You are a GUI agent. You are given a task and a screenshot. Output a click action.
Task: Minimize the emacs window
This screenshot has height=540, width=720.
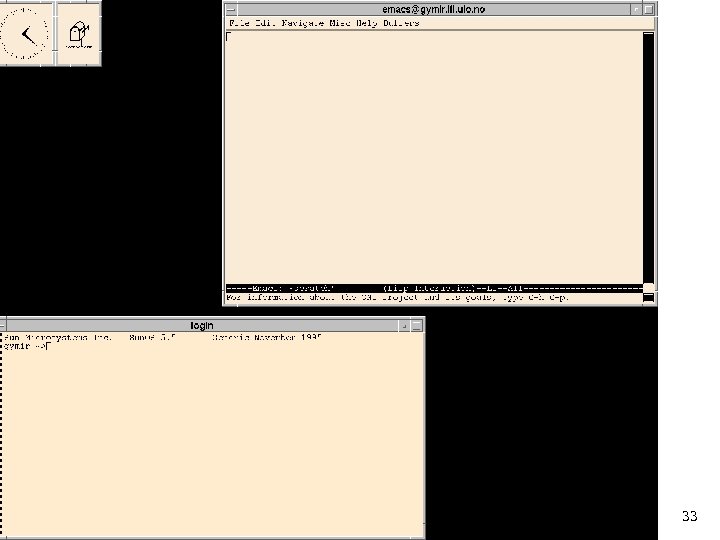point(636,9)
